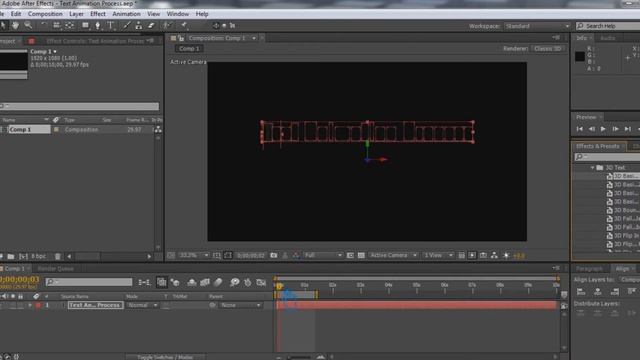The width and height of the screenshot is (640, 360).
Task: Switch to the Render Queue tab
Action: click(x=56, y=269)
